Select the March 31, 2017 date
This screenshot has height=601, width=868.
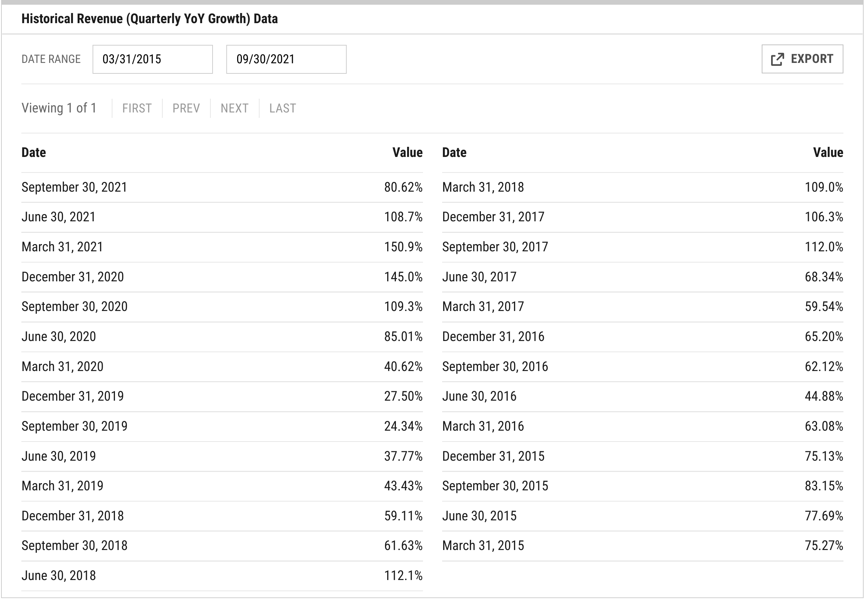pos(483,307)
